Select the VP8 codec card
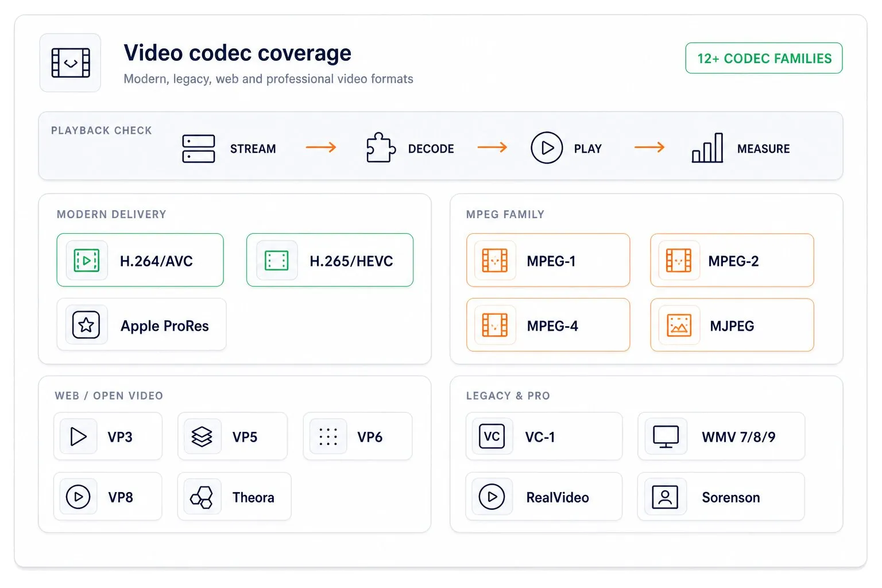Image resolution: width=882 pixels, height=588 pixels. pos(108,497)
